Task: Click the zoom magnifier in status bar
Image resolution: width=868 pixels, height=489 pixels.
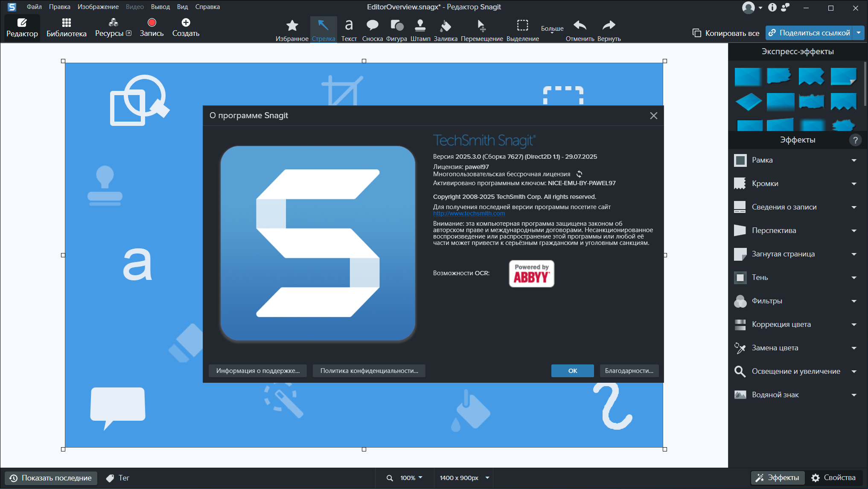Action: pos(390,478)
